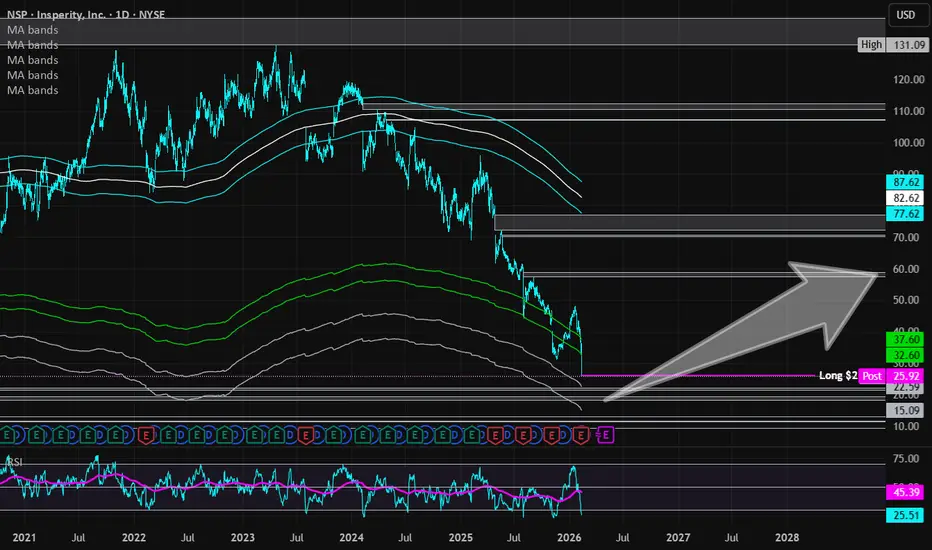932x550 pixels.
Task: Click the 110.00 price axis tick
Action: pyautogui.click(x=908, y=111)
